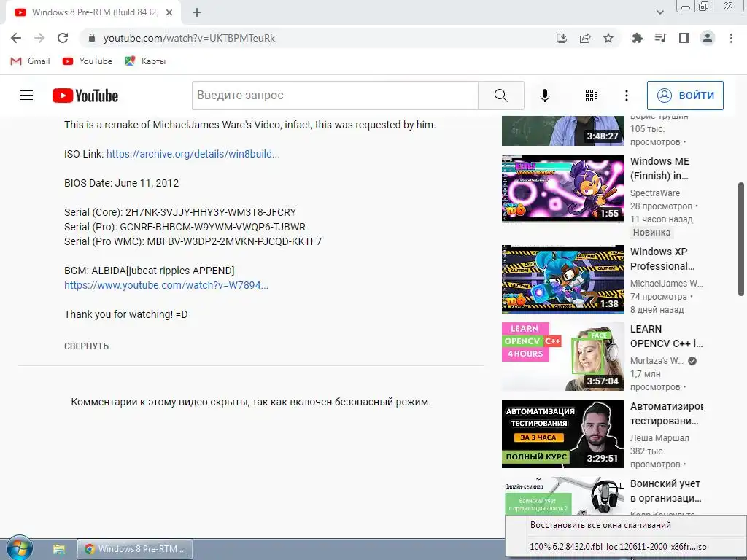This screenshot has height=560, width=747.
Task: Click the Автоматизиров тестировани video title
Action: pyautogui.click(x=667, y=413)
